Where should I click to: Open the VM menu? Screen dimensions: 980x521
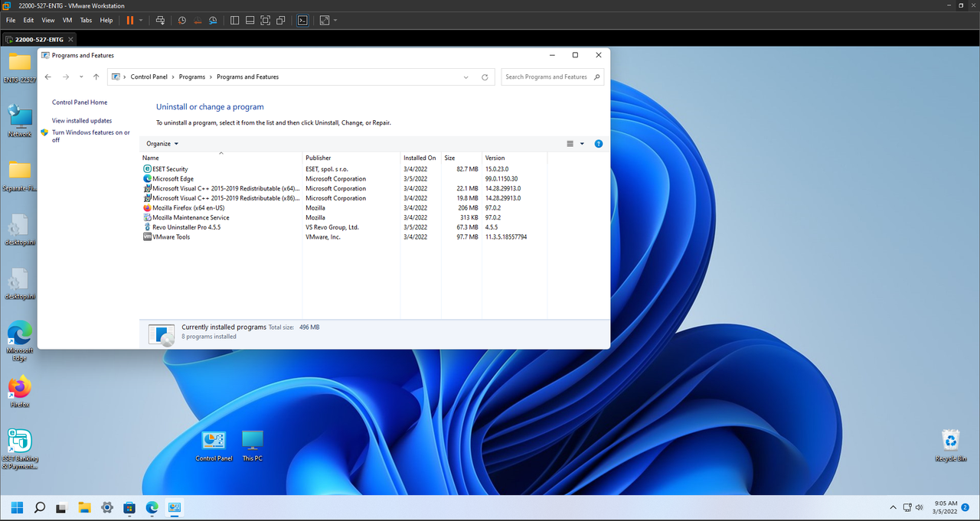coord(67,20)
